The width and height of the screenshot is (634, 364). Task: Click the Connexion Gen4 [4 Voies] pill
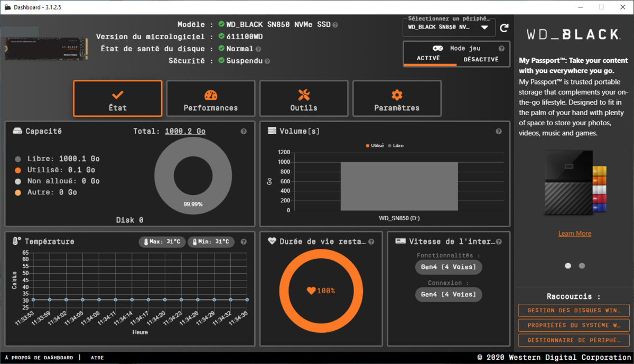point(449,294)
